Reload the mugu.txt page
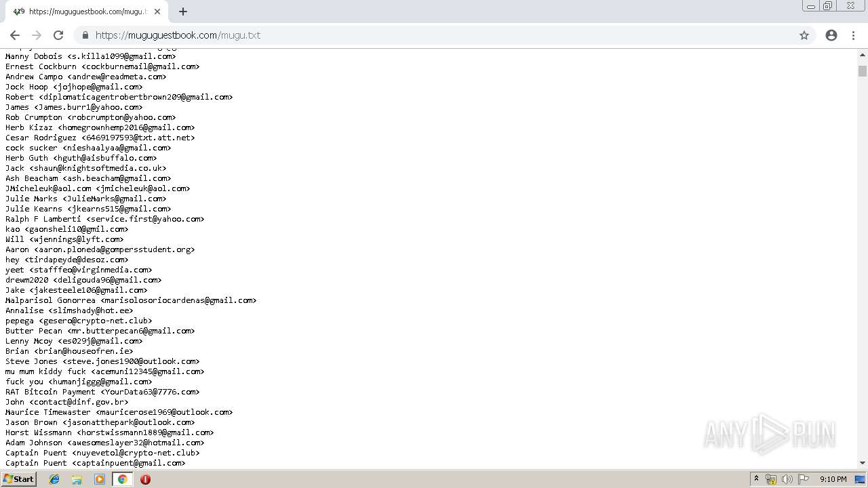The image size is (868, 488). coord(58,35)
